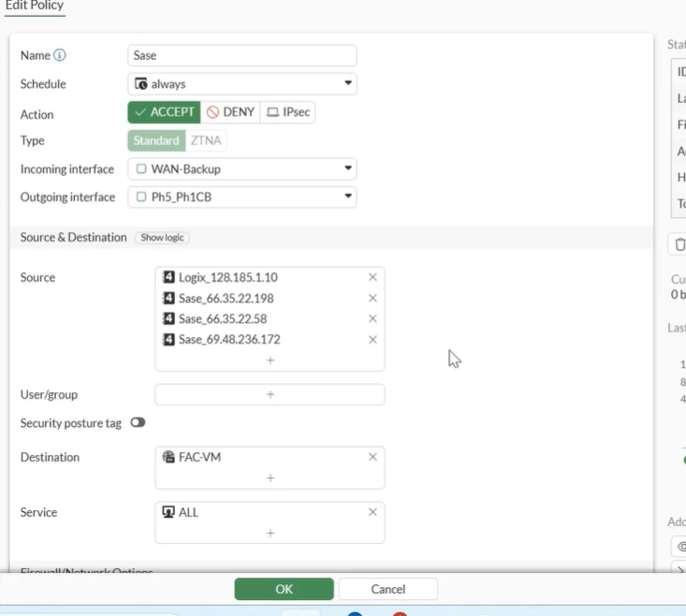
Task: Select the Sase_69.48.236.172 source text
Action: pyautogui.click(x=229, y=340)
